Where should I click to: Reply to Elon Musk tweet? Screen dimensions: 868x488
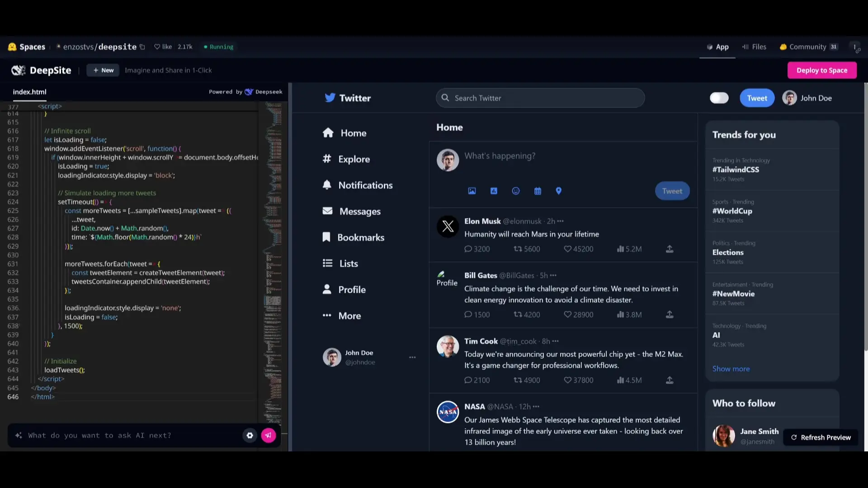(x=477, y=249)
